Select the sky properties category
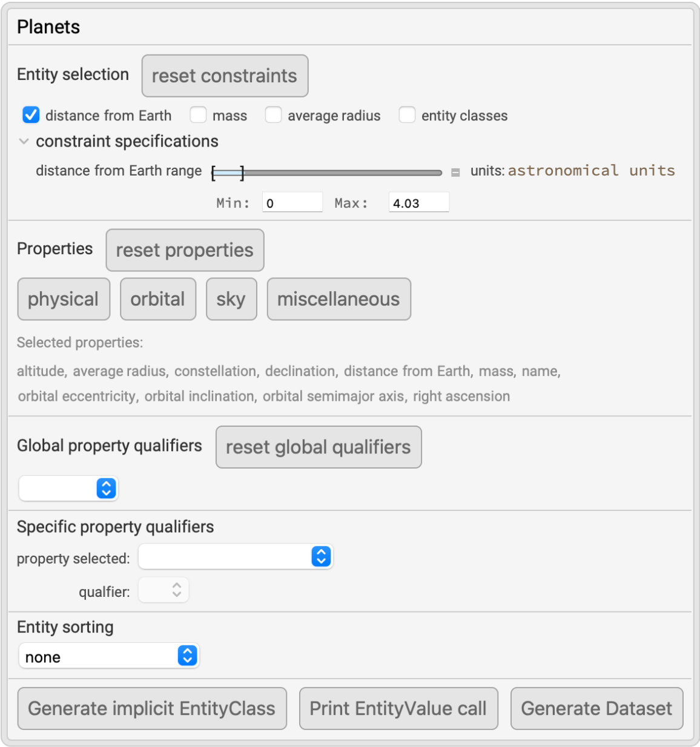Image resolution: width=700 pixels, height=747 pixels. (231, 299)
